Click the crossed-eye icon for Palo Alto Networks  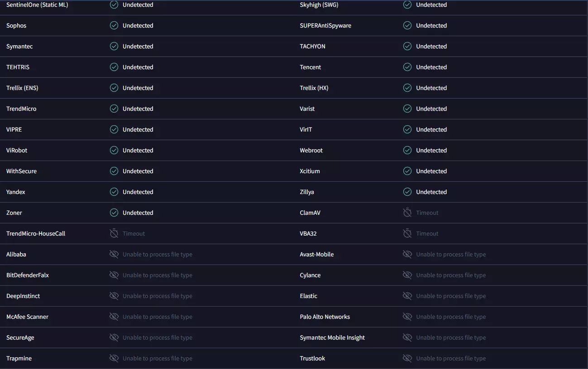pos(407,317)
